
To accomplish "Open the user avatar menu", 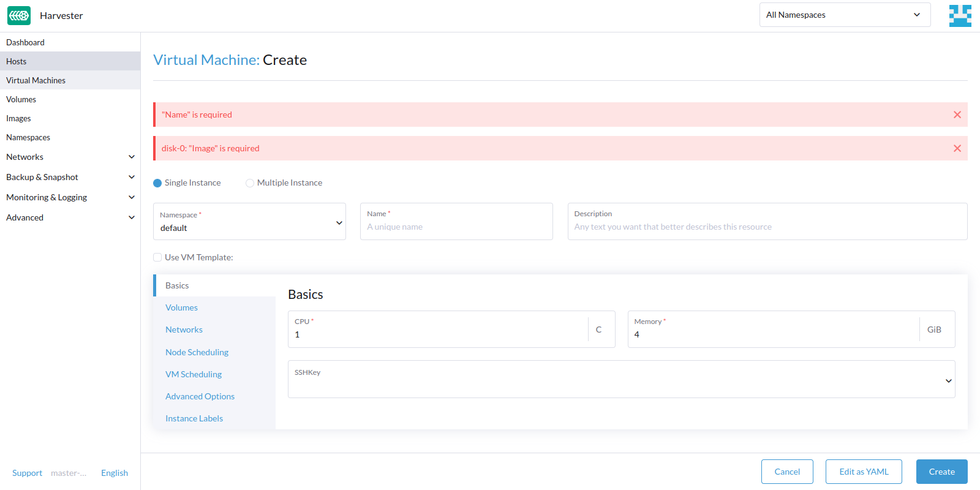I will click(x=960, y=16).
